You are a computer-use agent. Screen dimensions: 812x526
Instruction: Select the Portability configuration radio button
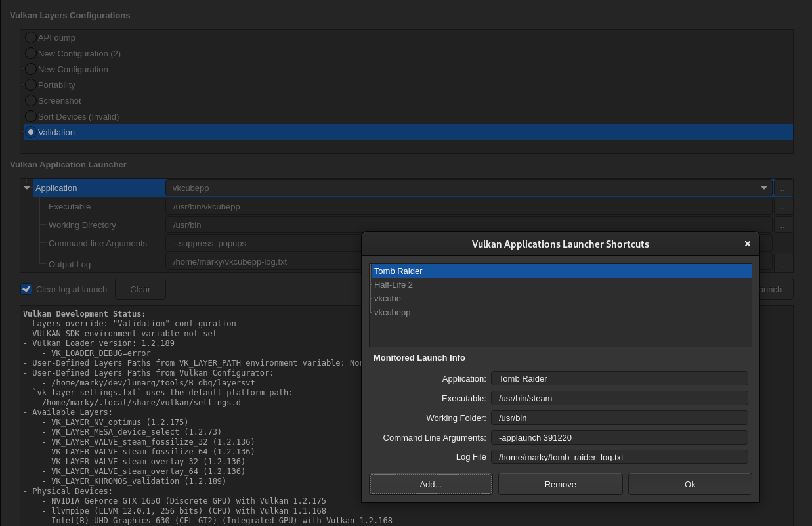point(31,85)
